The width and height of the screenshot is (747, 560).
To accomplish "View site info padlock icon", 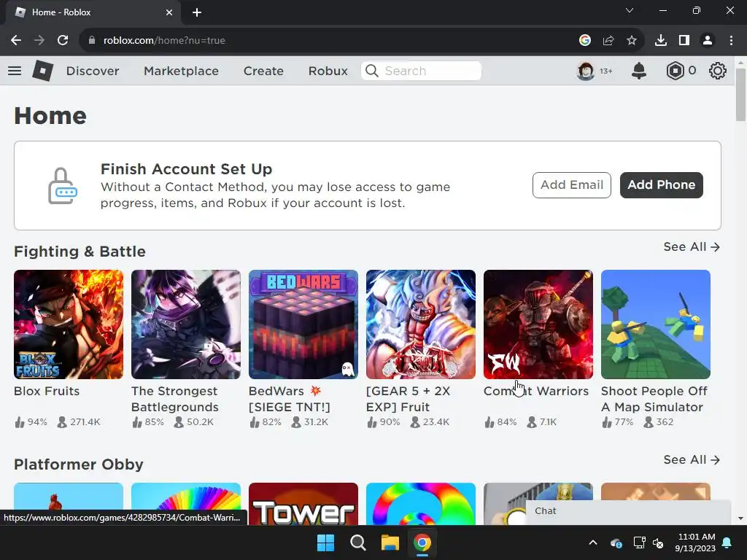I will (92, 41).
